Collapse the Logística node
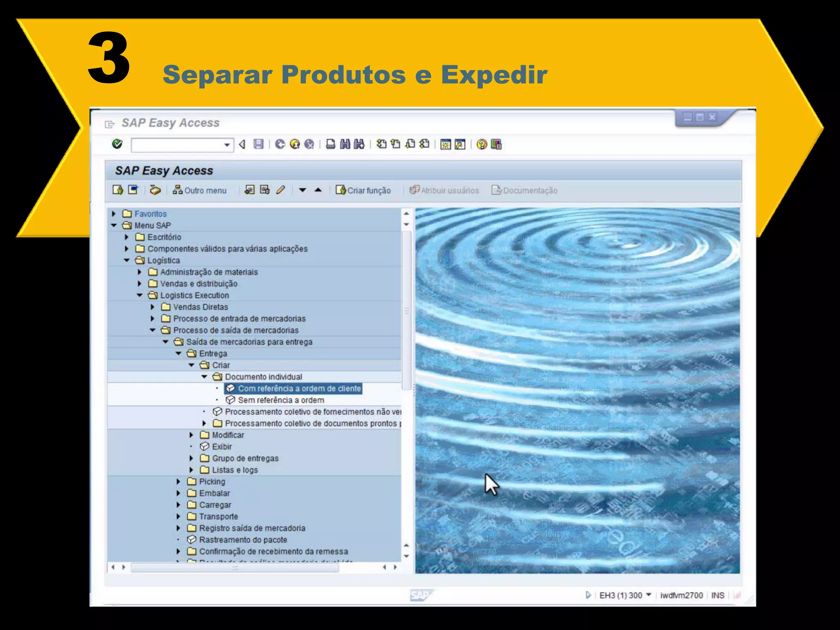Image resolution: width=840 pixels, height=630 pixels. click(127, 260)
